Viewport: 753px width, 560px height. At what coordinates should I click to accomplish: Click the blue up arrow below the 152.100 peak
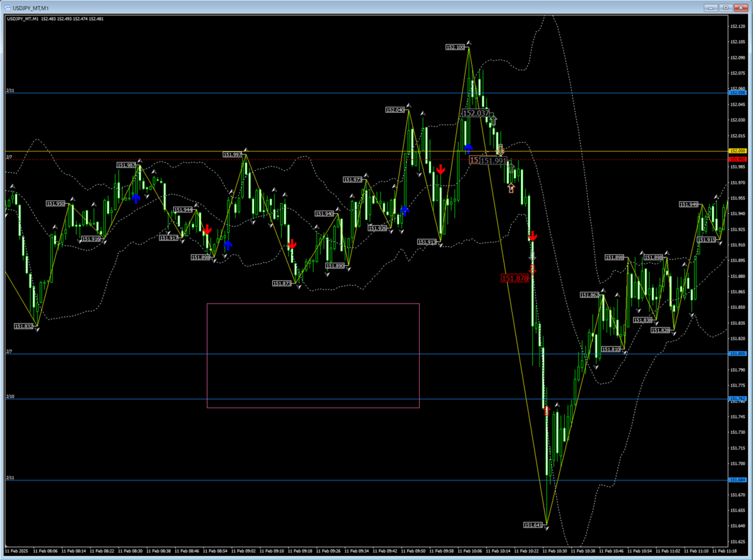click(x=469, y=149)
